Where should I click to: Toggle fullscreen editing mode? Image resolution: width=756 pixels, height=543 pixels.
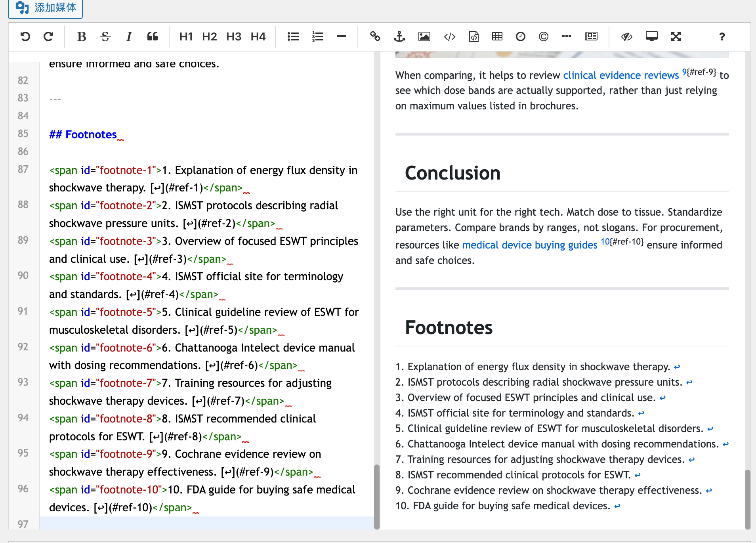coord(676,37)
